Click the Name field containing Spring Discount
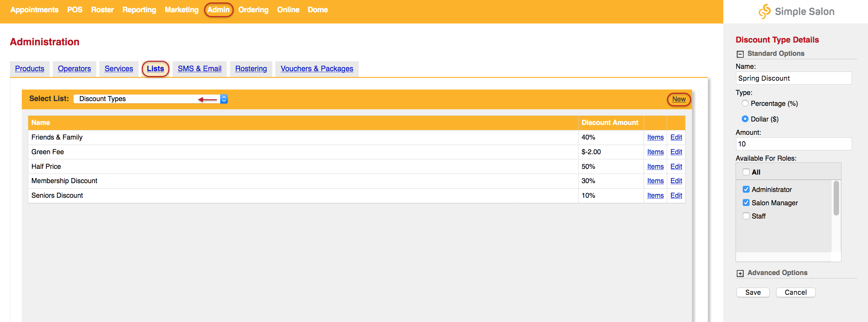 [x=793, y=78]
